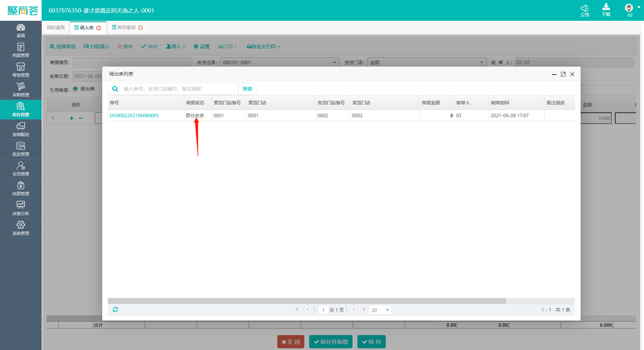Close the 调出单列表 dialog
644x350 pixels.
pos(572,74)
